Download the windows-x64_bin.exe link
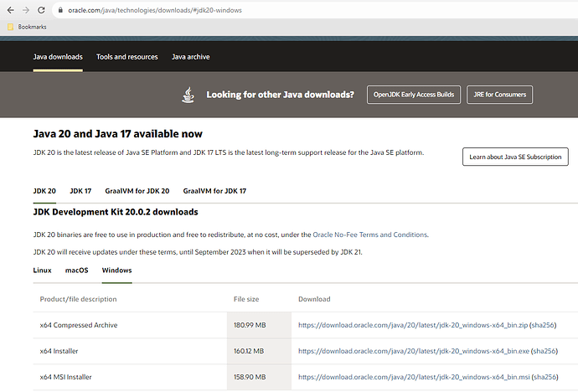 click(414, 351)
